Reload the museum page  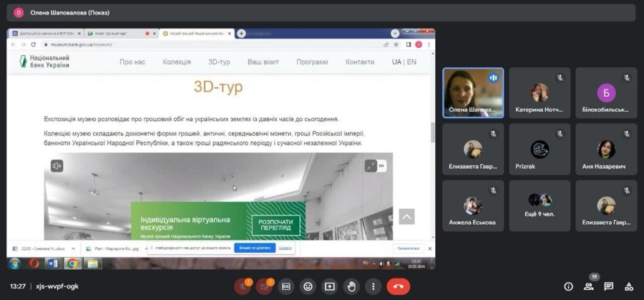click(34, 45)
